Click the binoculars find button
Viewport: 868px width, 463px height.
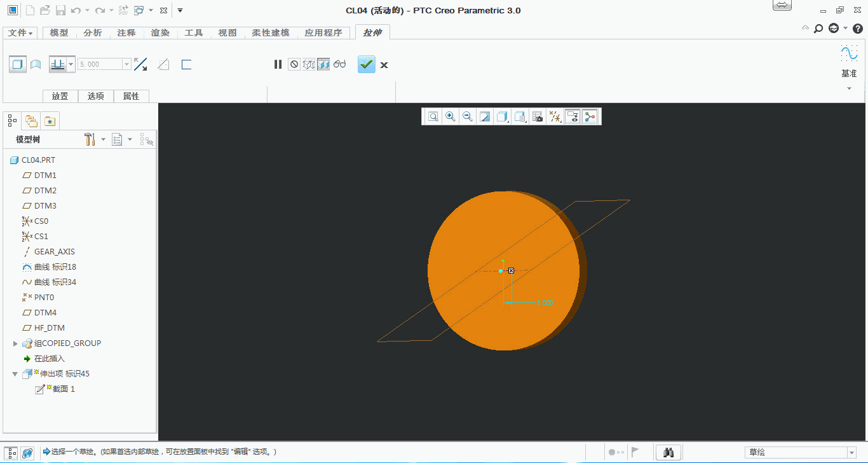point(668,452)
